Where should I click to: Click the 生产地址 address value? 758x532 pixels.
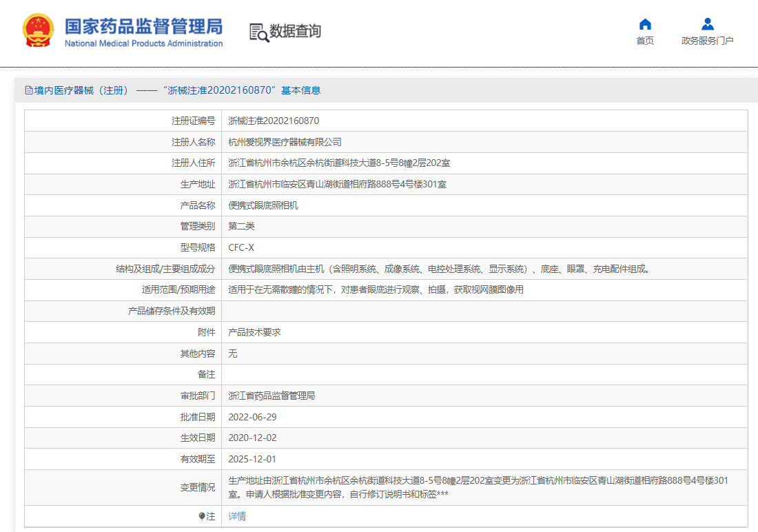pos(338,184)
